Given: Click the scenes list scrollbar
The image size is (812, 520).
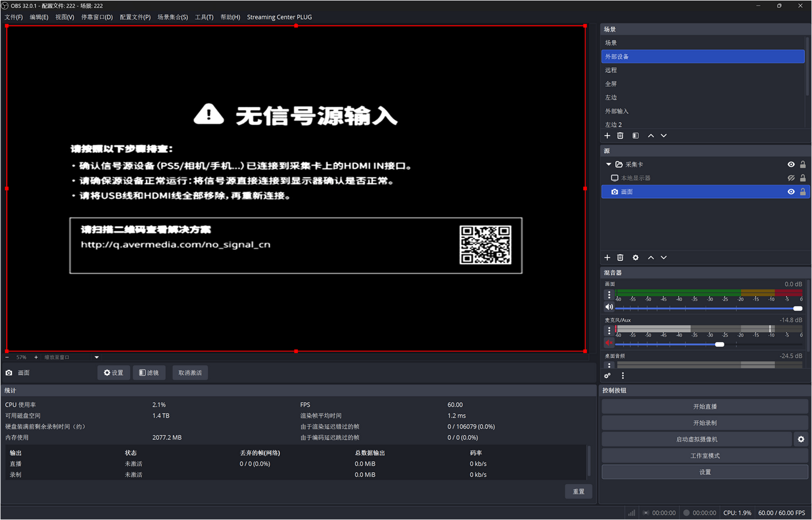Looking at the screenshot, I should [x=807, y=67].
